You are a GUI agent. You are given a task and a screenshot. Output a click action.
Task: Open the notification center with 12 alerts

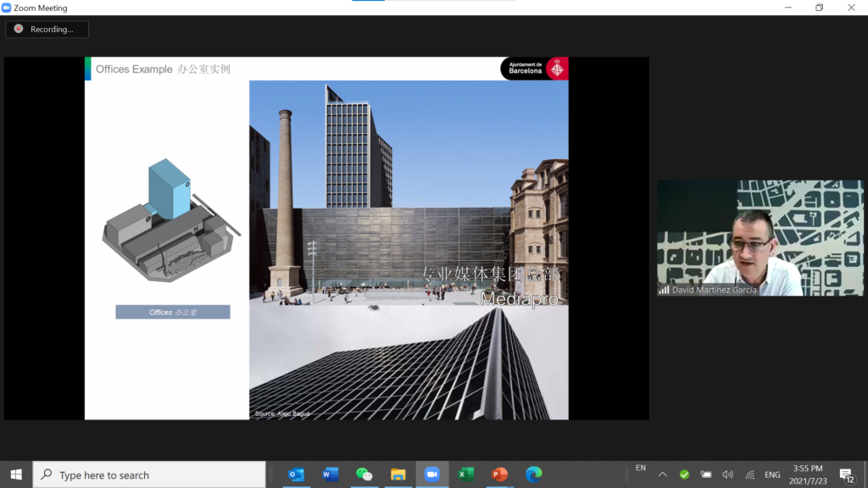coord(846,474)
